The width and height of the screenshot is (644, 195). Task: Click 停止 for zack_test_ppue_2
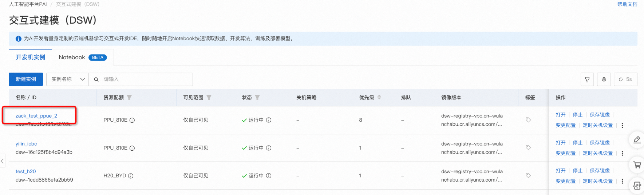tap(578, 115)
